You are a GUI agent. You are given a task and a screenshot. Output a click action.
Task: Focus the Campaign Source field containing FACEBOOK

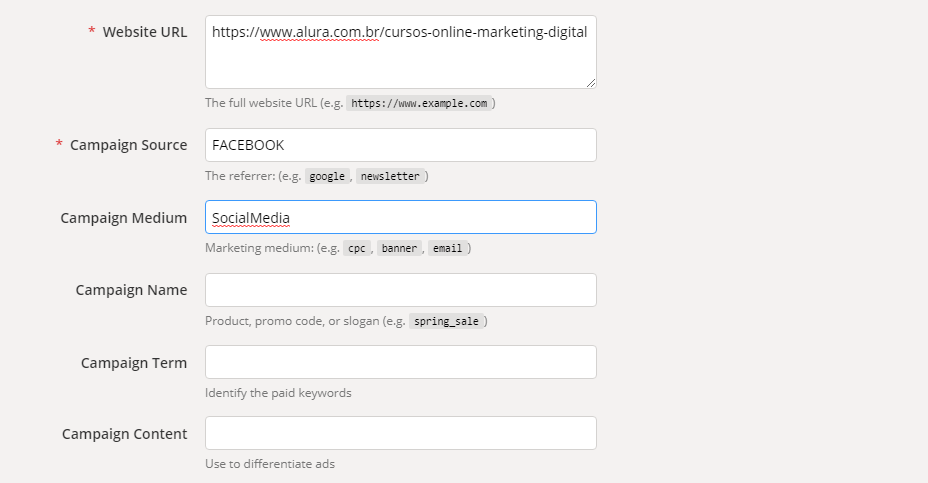pyautogui.click(x=400, y=145)
